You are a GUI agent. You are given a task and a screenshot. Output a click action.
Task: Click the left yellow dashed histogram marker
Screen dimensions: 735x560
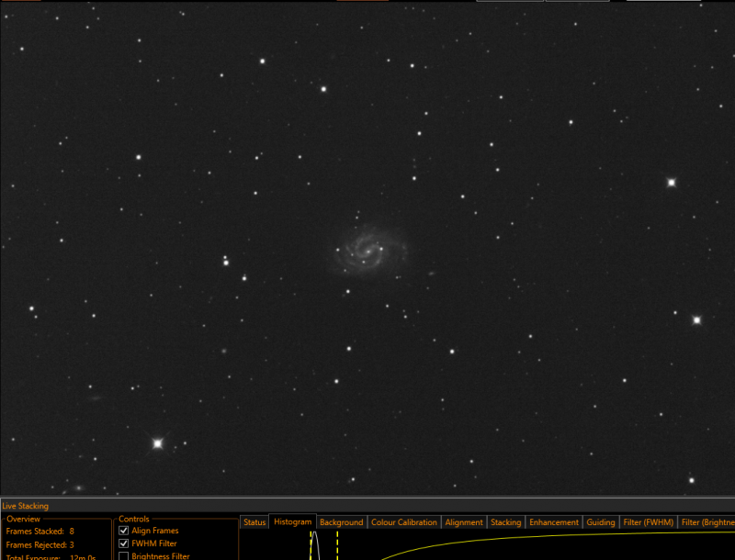311,545
